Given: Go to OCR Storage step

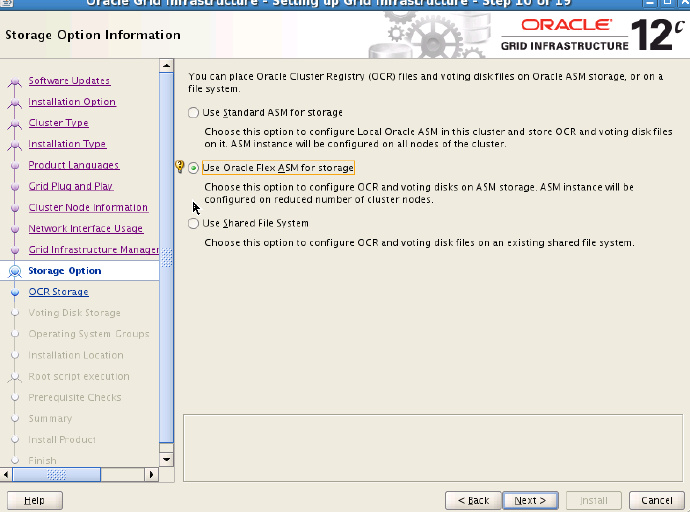Looking at the screenshot, I should click(58, 292).
